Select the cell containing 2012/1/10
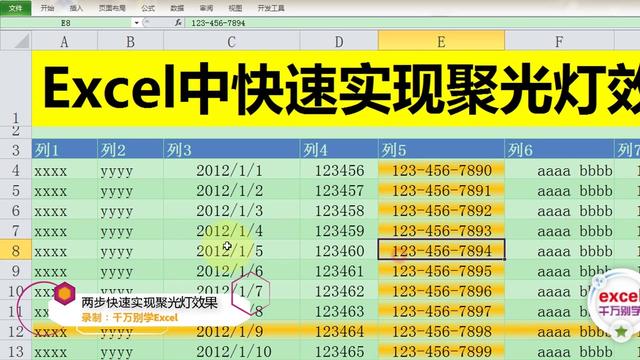The width and height of the screenshot is (640, 360). (231, 351)
